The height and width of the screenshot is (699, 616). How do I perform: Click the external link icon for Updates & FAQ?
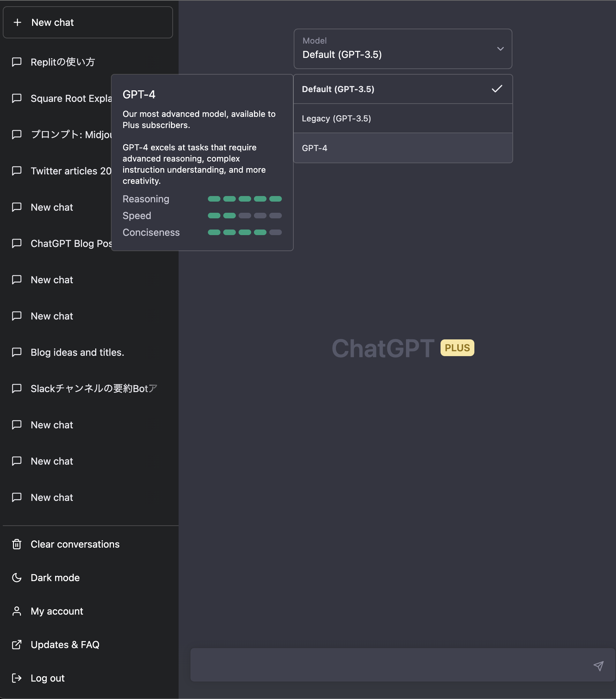[x=17, y=645]
